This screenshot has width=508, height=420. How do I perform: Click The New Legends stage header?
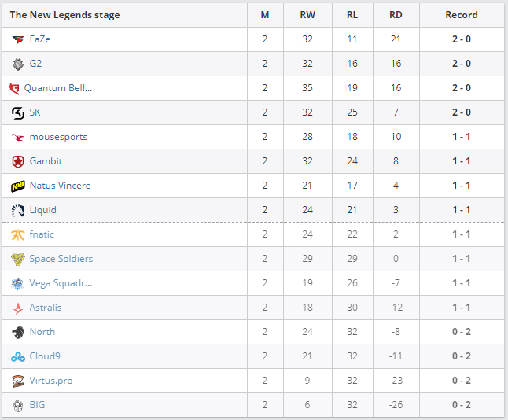pyautogui.click(x=64, y=15)
